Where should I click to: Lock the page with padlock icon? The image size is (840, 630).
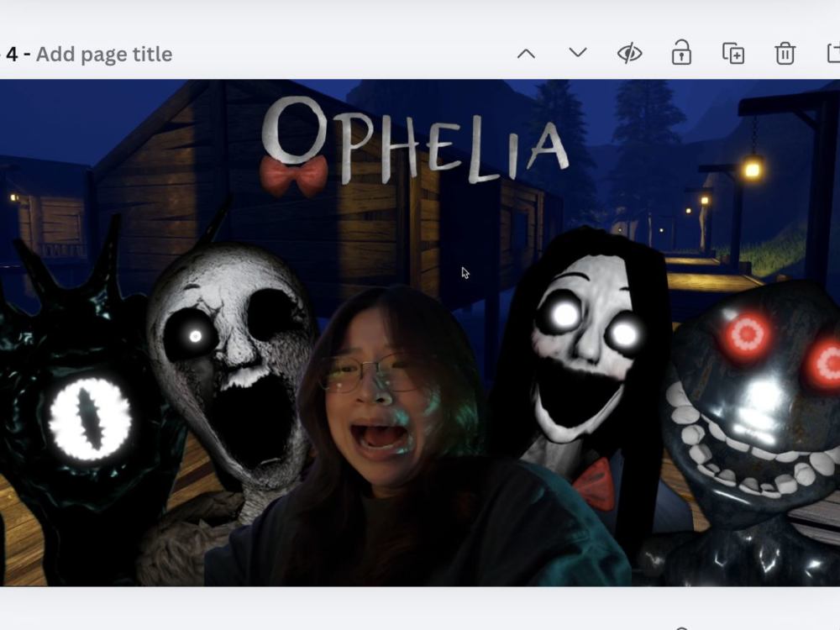tap(681, 52)
